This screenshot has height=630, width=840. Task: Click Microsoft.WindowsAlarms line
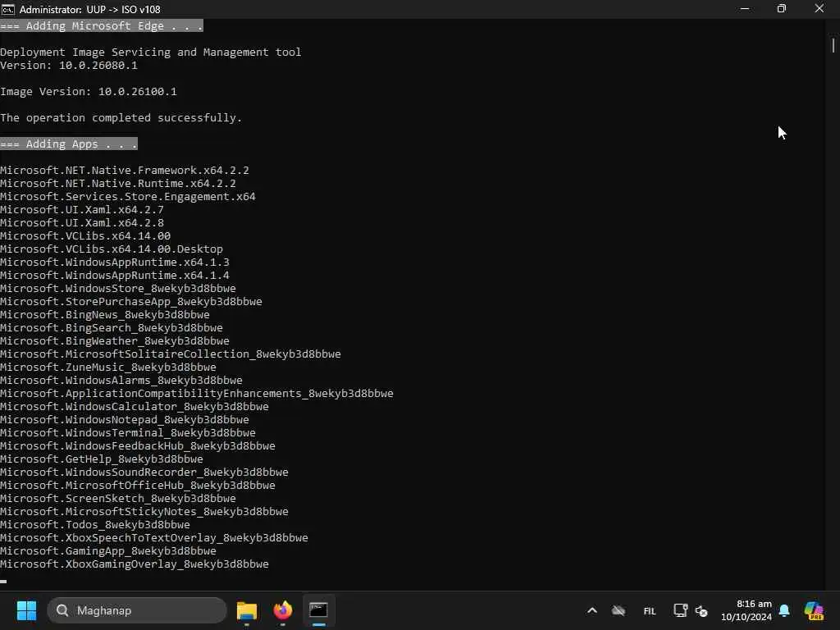121,381
